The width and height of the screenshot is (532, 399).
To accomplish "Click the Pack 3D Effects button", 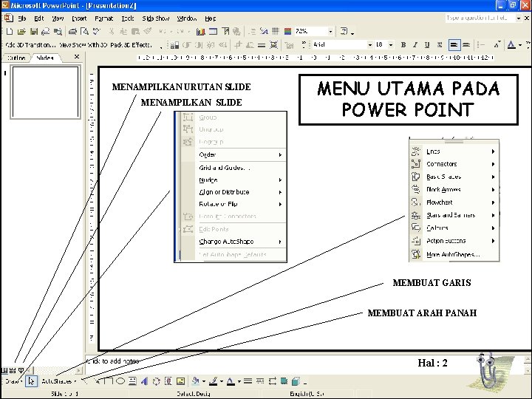I will [131, 45].
